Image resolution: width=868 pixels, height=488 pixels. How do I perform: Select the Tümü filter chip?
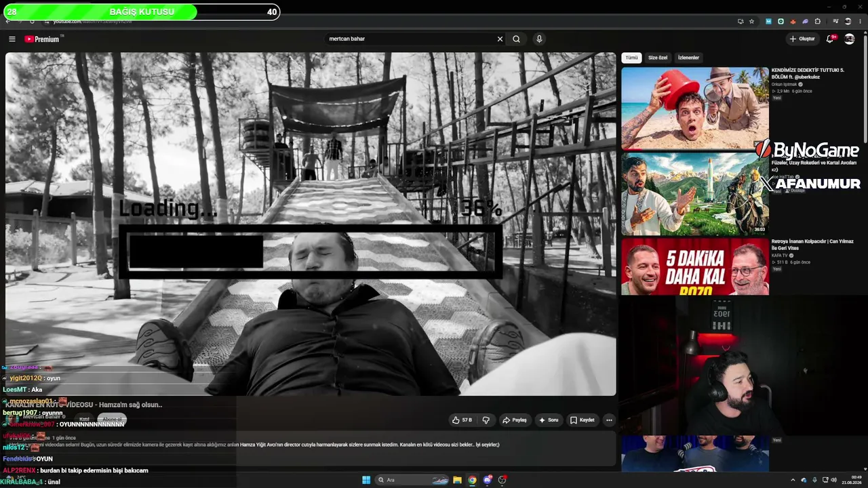coord(631,58)
